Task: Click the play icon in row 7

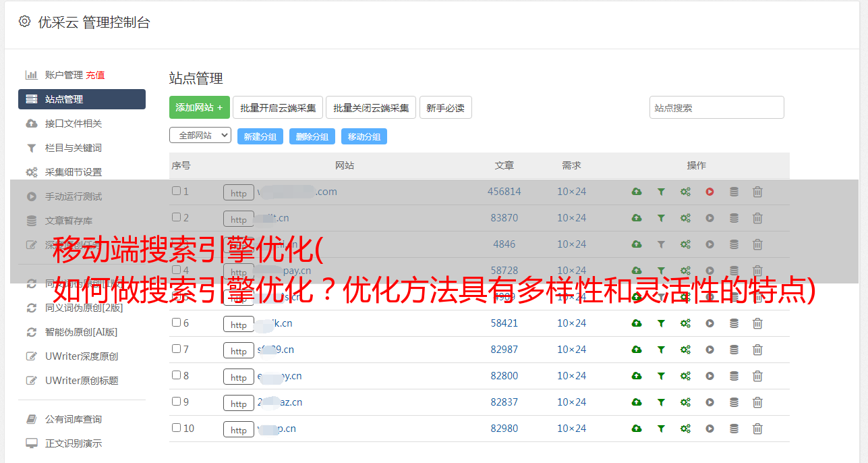Action: (x=710, y=350)
